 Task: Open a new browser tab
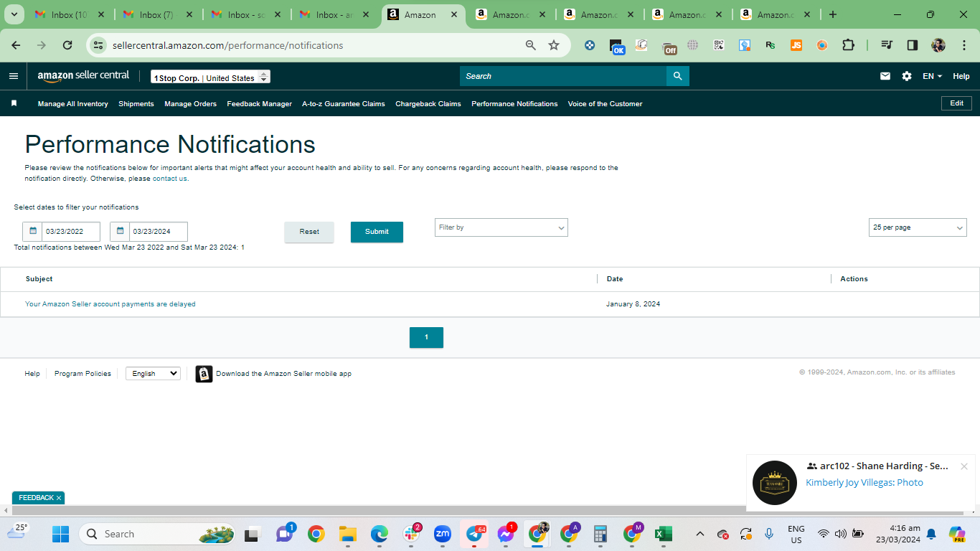click(832, 14)
